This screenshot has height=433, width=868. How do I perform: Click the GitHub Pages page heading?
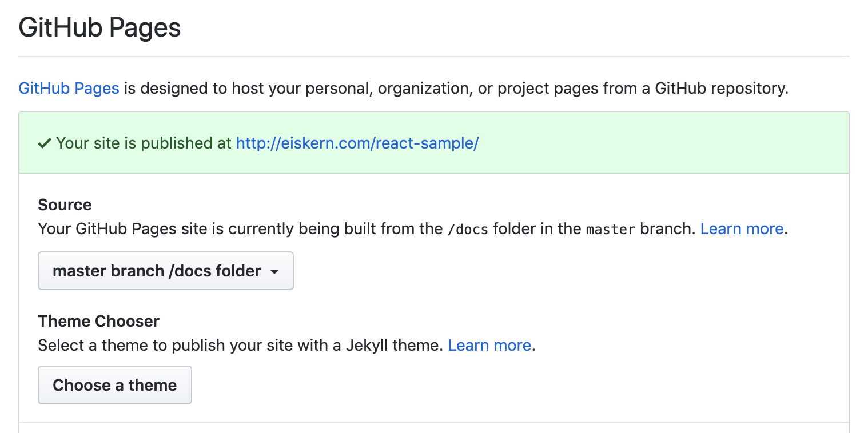pos(100,27)
